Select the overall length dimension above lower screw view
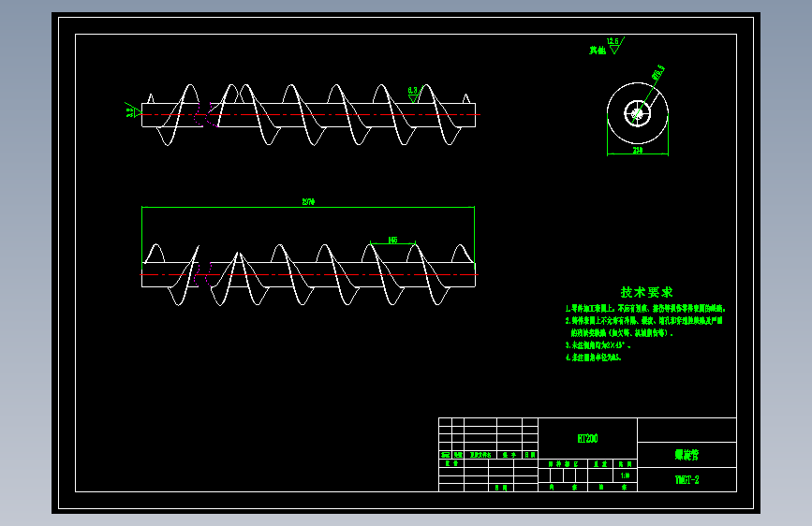The width and height of the screenshot is (812, 526). pyautogui.click(x=308, y=202)
